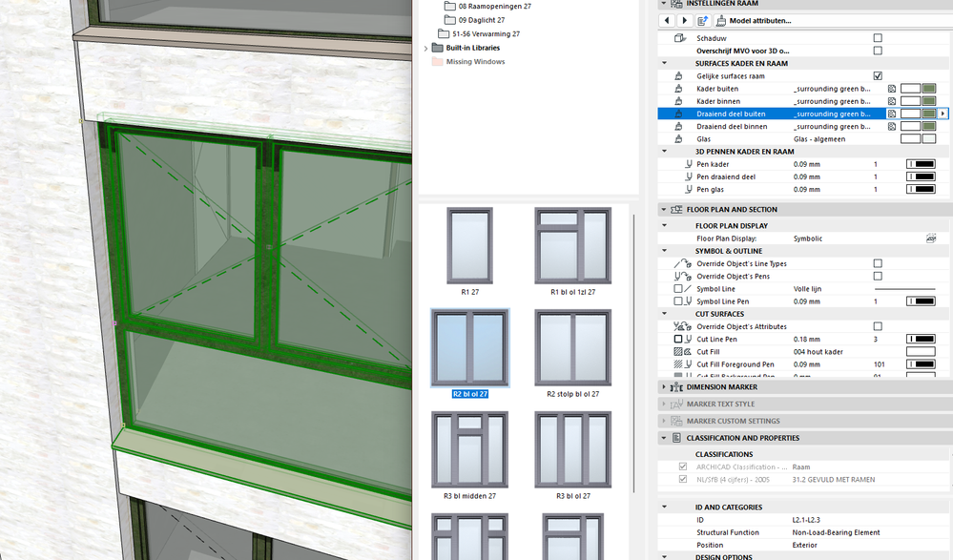Click the Floor Plan Display options icon

tap(930, 239)
